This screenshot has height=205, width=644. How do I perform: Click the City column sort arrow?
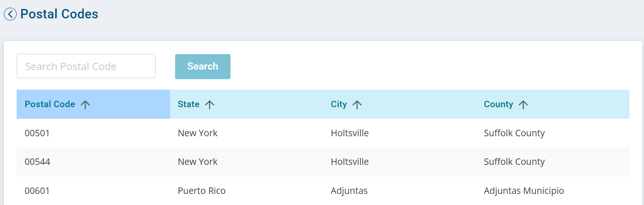[357, 105]
